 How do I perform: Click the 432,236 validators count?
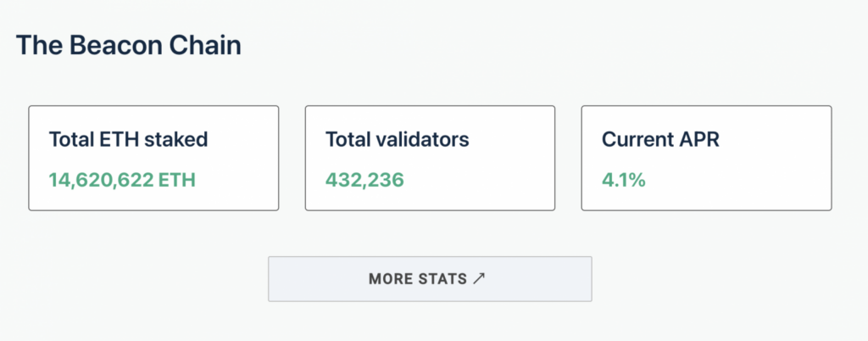pos(364,180)
